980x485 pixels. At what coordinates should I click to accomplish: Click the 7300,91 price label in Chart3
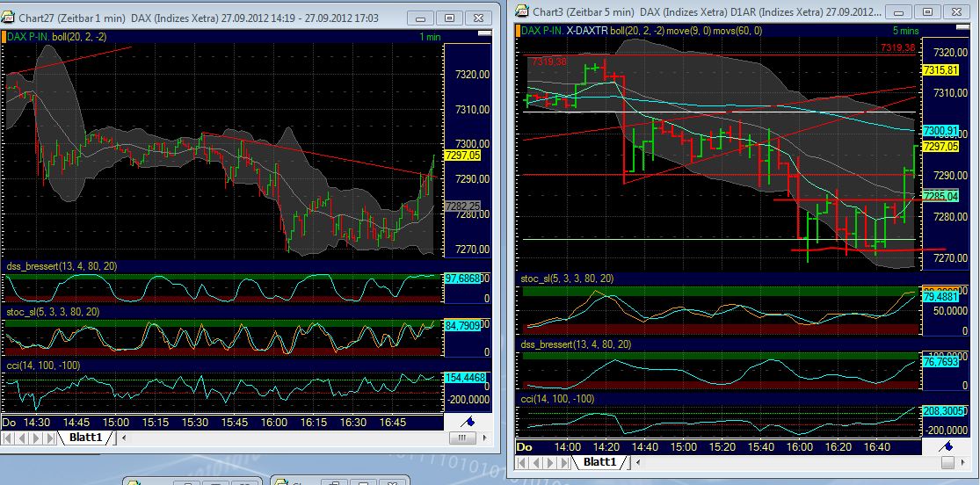pos(940,131)
